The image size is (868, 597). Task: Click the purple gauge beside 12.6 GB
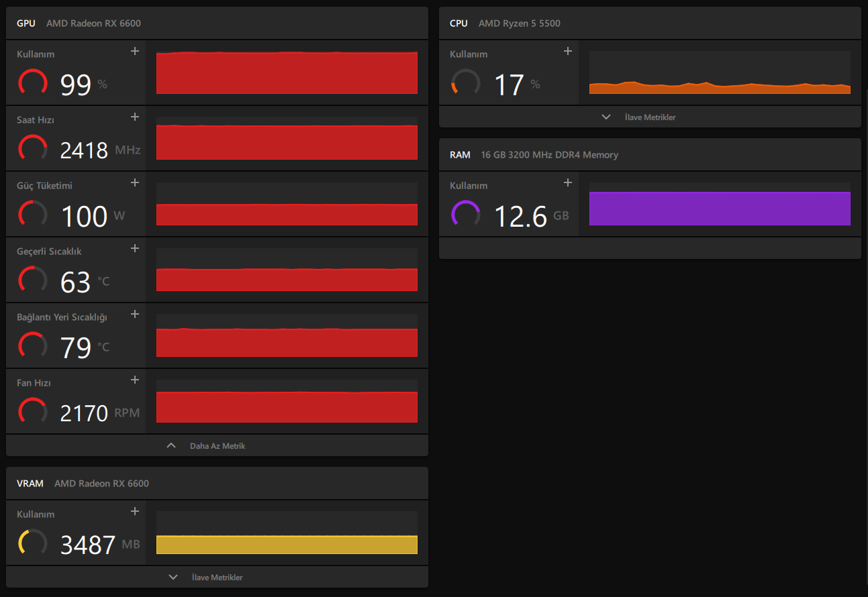click(466, 214)
